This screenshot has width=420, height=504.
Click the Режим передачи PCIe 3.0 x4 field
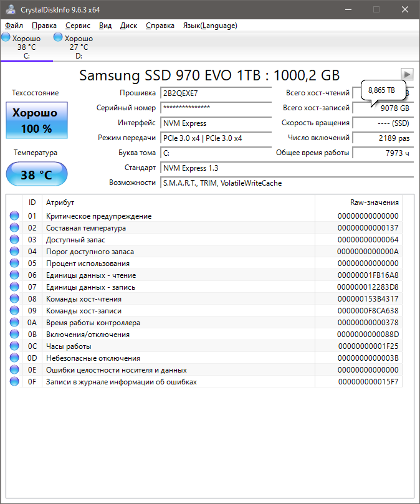pos(216,138)
